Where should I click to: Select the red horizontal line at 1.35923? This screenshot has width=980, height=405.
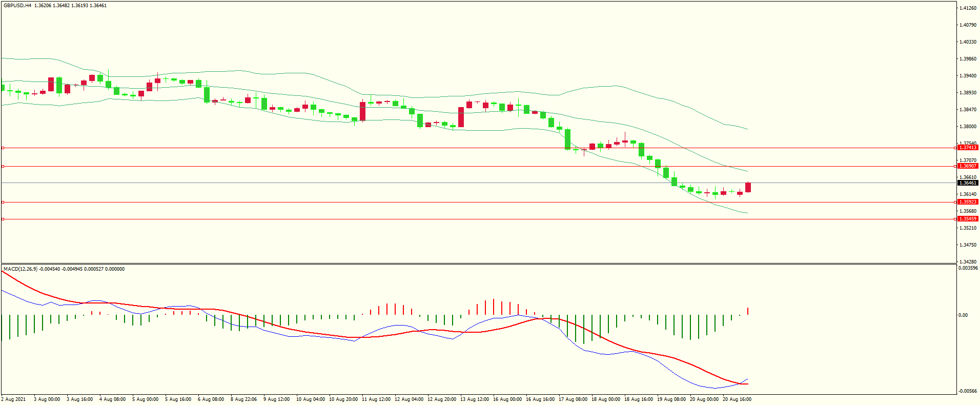479,202
